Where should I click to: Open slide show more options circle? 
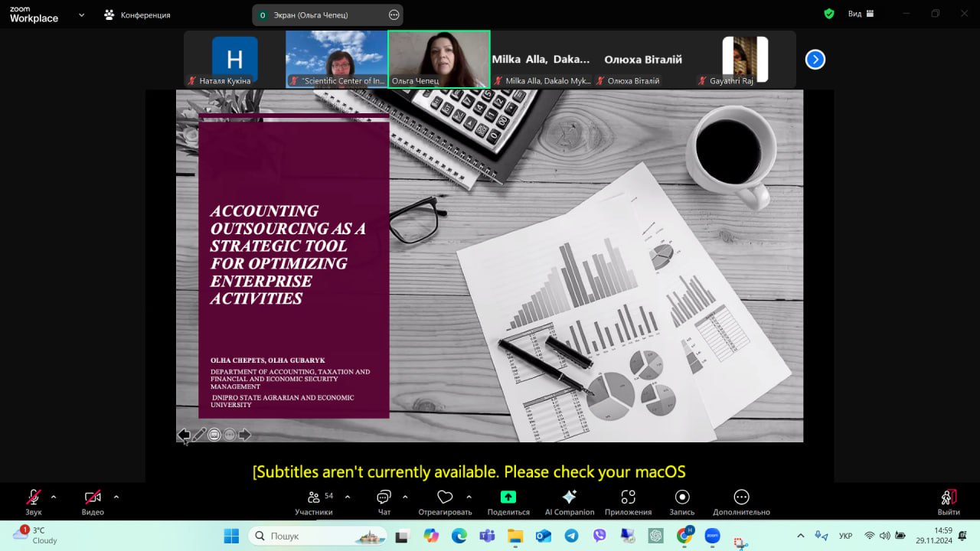230,435
